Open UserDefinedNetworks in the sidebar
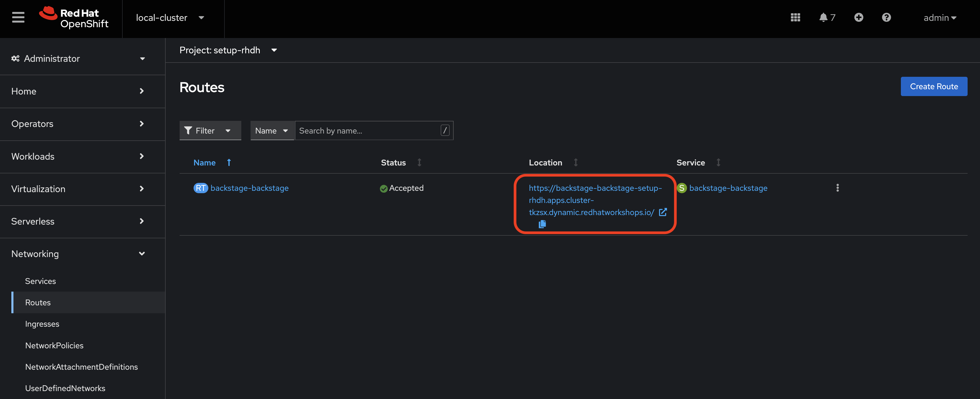Screen dimensions: 980x399 click(x=65, y=388)
